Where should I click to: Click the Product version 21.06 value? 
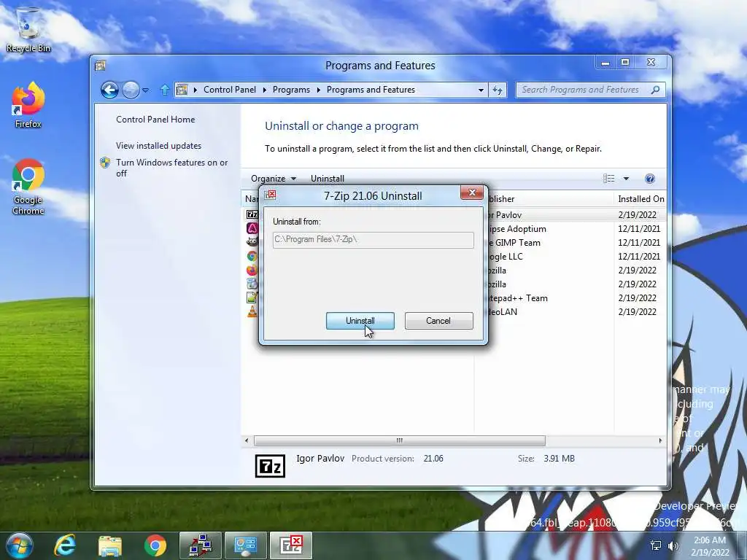point(433,459)
